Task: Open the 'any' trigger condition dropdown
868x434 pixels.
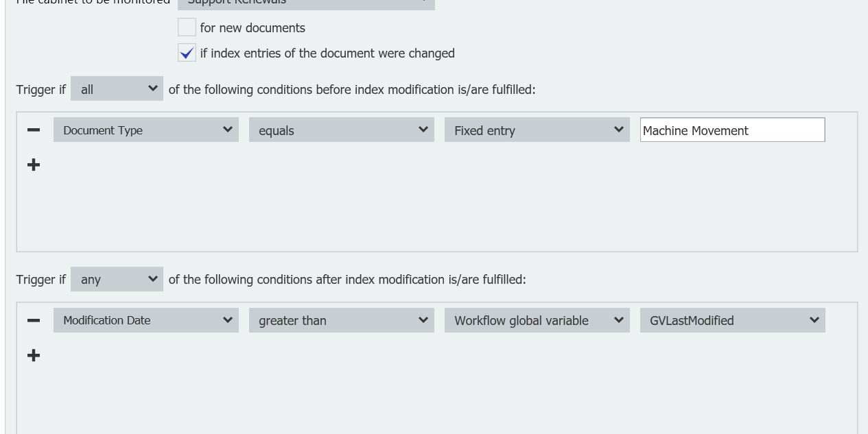Action: point(117,279)
